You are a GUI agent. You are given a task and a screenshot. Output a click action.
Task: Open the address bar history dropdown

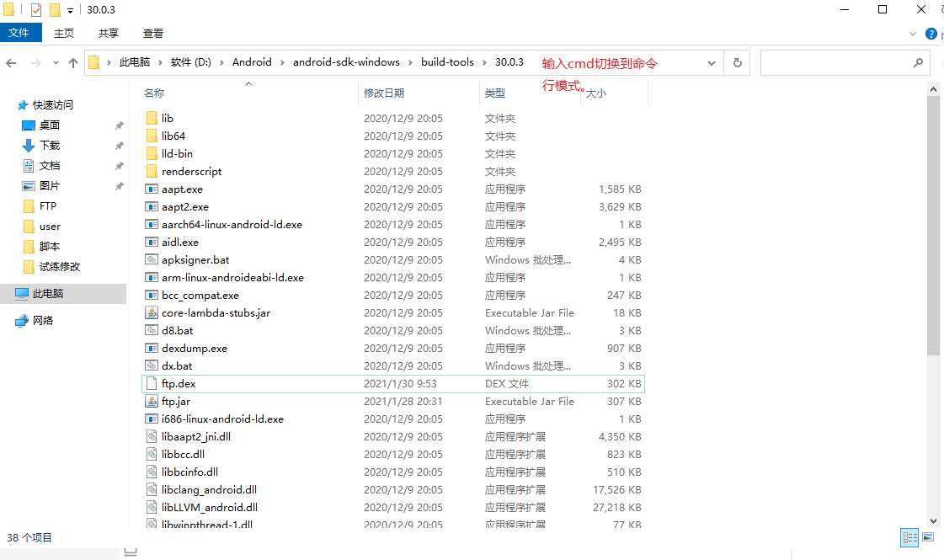712,62
